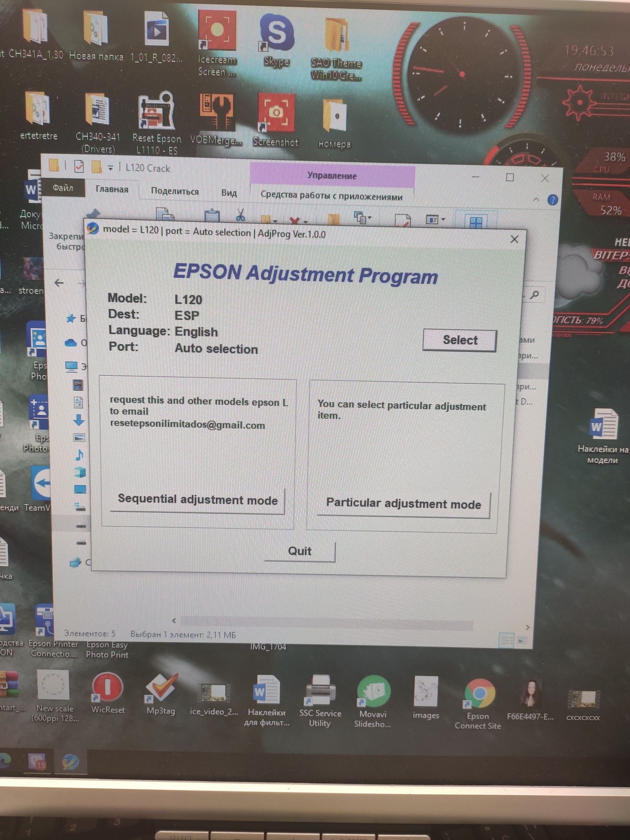This screenshot has width=630, height=840.
Task: Open the Новая папка desktop folder
Action: coord(96,36)
